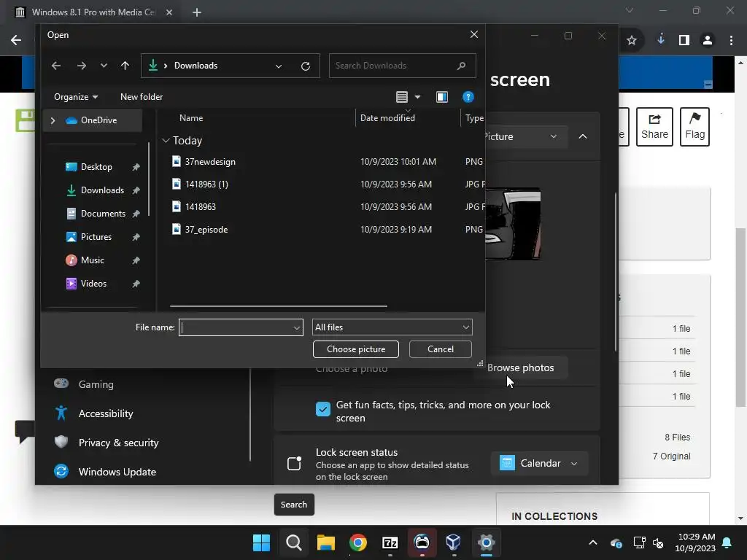Open Windows Update settings
Viewport: 747px width, 560px height.
pos(117,472)
